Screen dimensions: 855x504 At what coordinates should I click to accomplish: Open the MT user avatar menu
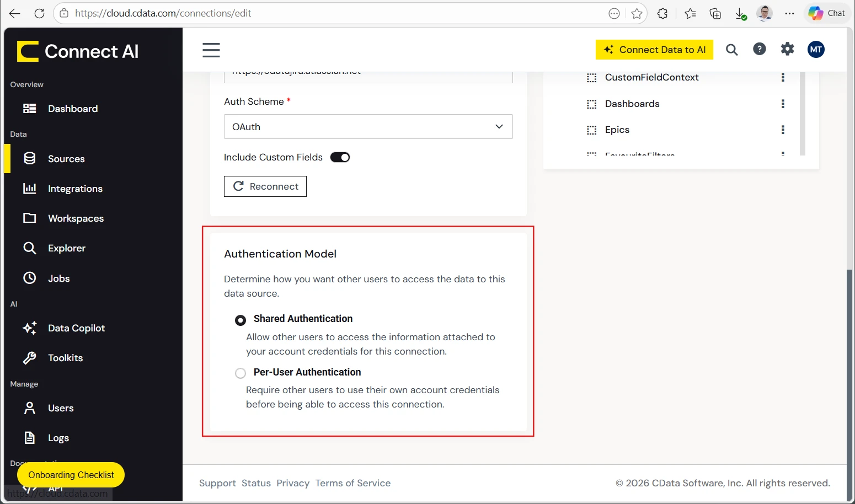816,49
